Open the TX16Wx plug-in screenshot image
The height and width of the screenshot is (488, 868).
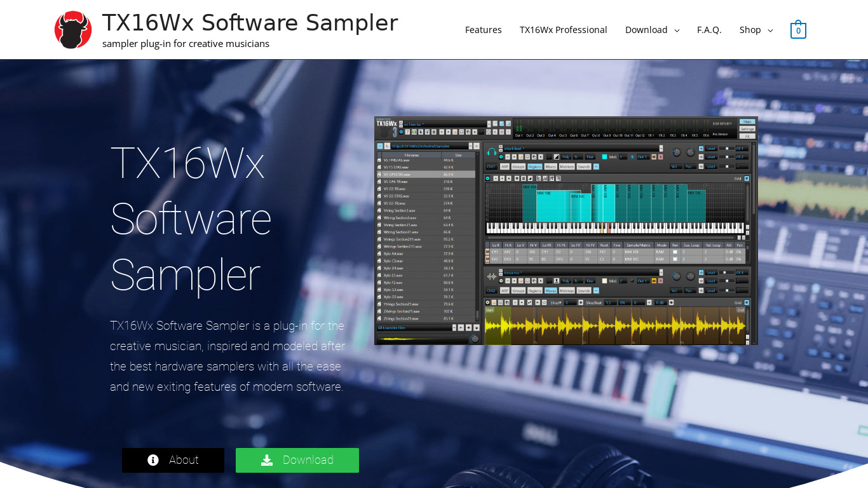566,231
